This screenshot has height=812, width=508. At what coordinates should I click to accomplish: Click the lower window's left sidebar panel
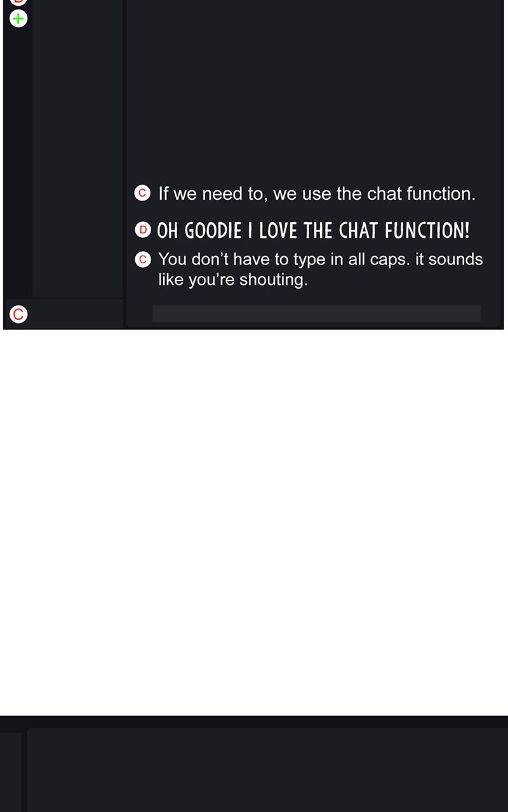(10, 772)
